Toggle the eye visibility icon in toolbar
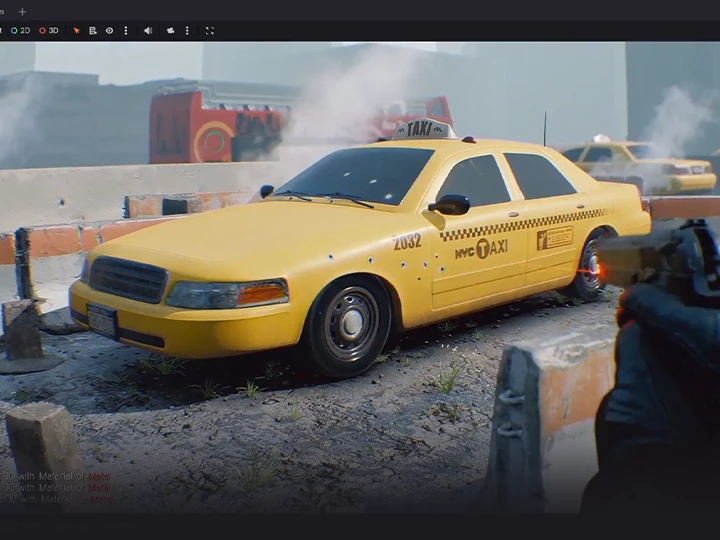Screen dimensions: 720x540 point(109,31)
